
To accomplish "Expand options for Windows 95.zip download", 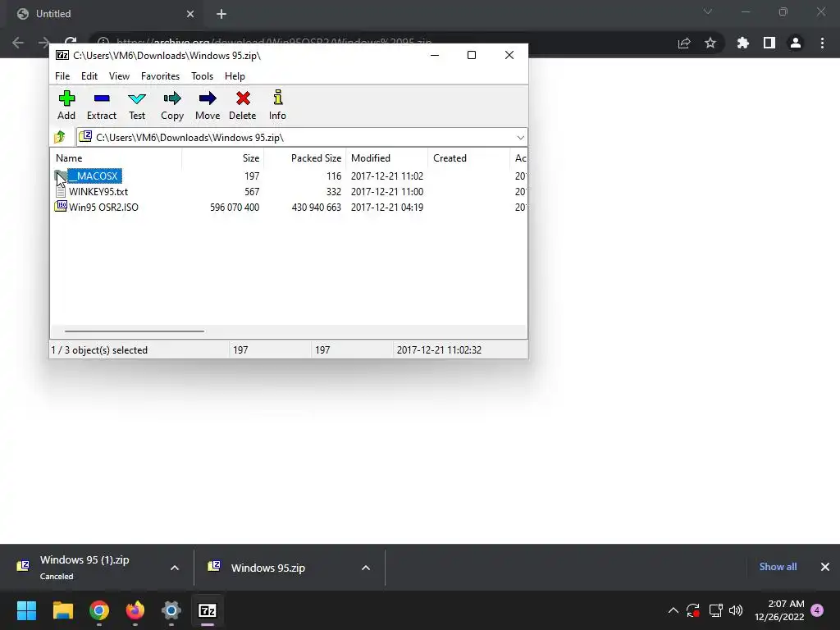I will pos(366,568).
